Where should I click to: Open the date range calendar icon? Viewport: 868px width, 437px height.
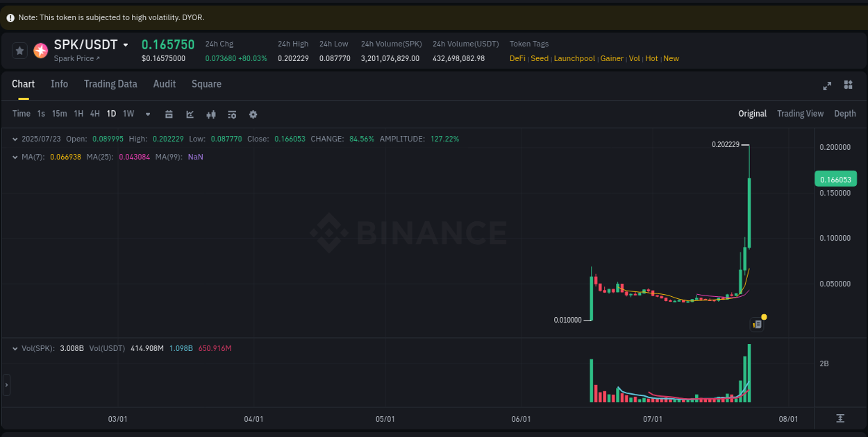coord(169,114)
